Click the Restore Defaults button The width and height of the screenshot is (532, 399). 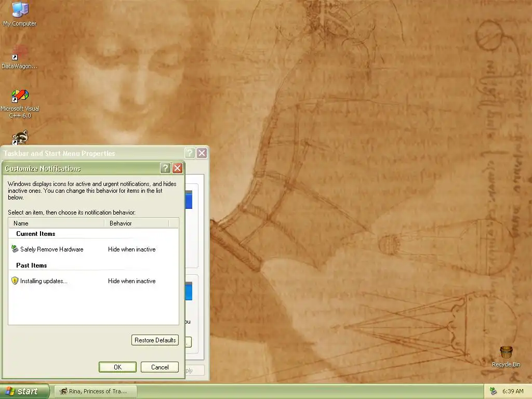[x=155, y=340]
